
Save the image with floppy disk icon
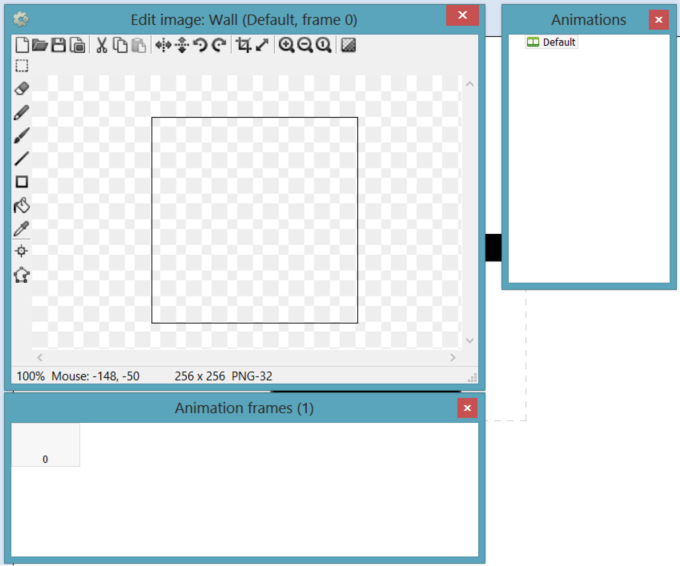(x=59, y=45)
